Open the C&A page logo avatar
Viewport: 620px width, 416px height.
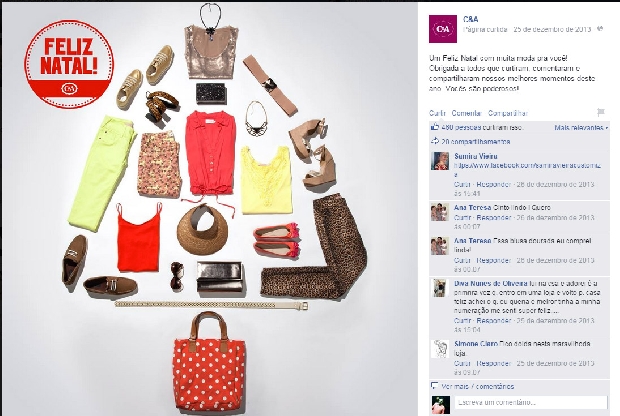pyautogui.click(x=443, y=29)
